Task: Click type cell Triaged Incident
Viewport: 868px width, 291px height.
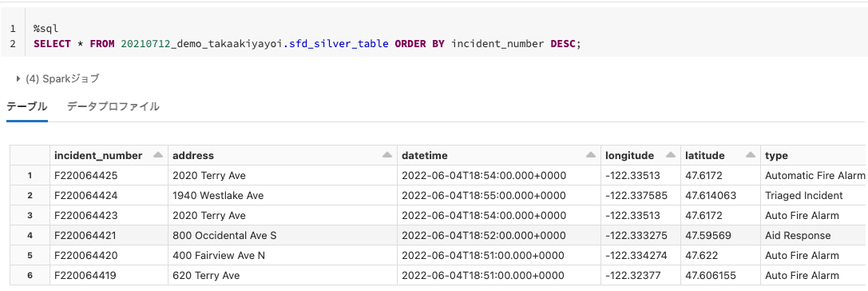Action: pyautogui.click(x=814, y=196)
